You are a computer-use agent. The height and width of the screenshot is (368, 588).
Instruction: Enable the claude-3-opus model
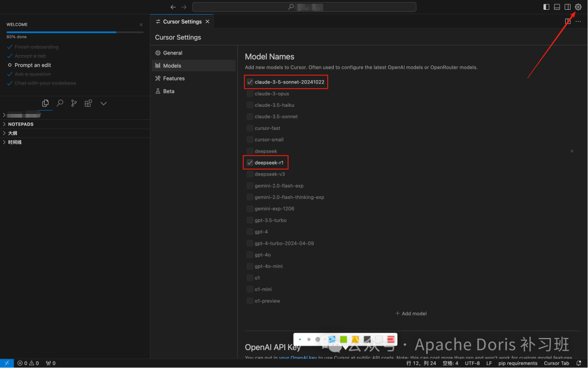[x=250, y=94]
